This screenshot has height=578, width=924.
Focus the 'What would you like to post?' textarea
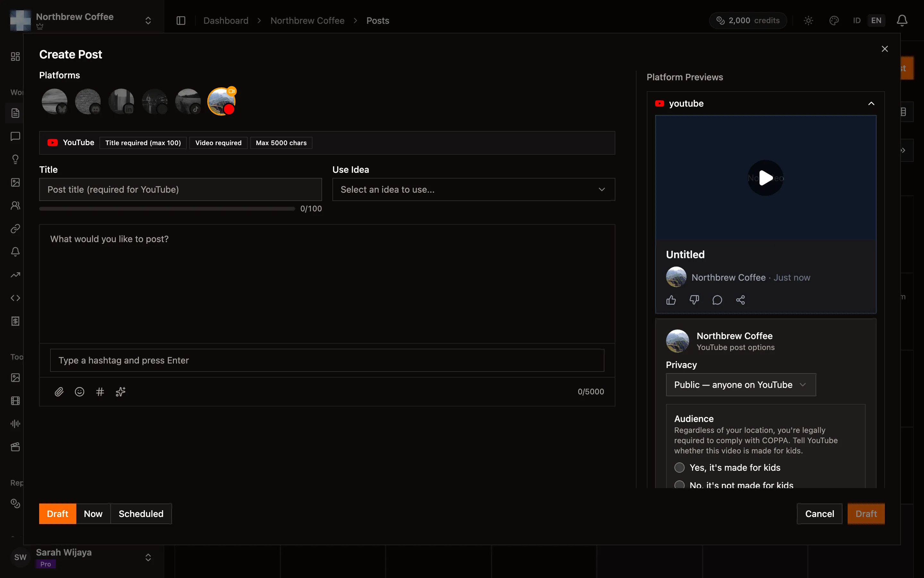327,284
